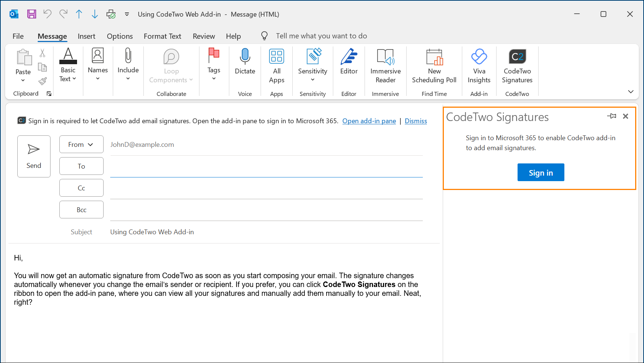Click the JohnD@example.com sender address
This screenshot has width=644, height=363.
click(142, 145)
